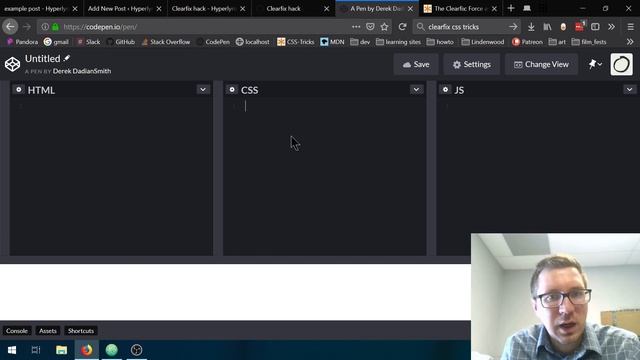Open GitHub bookmark
The image size is (640, 360).
[x=120, y=42]
